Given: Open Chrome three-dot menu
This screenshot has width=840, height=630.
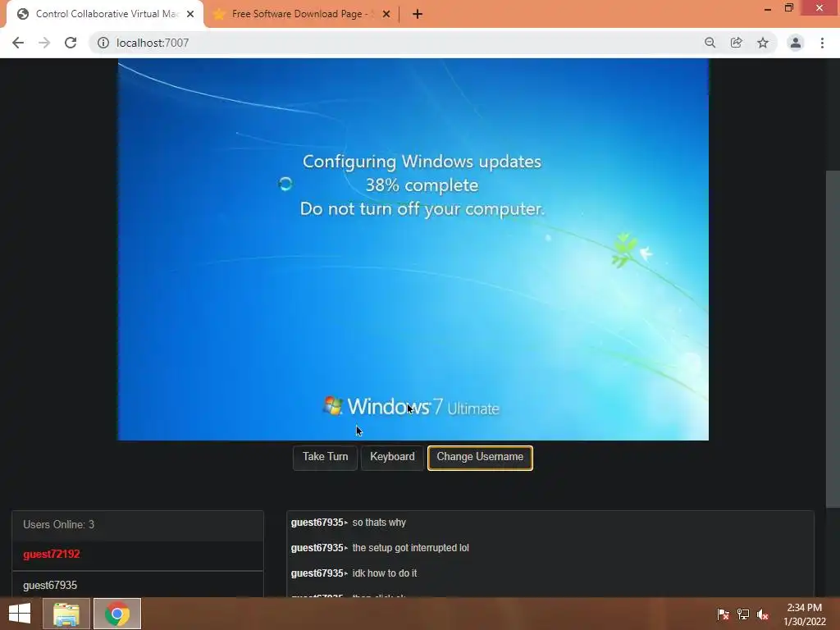Looking at the screenshot, I should (822, 43).
